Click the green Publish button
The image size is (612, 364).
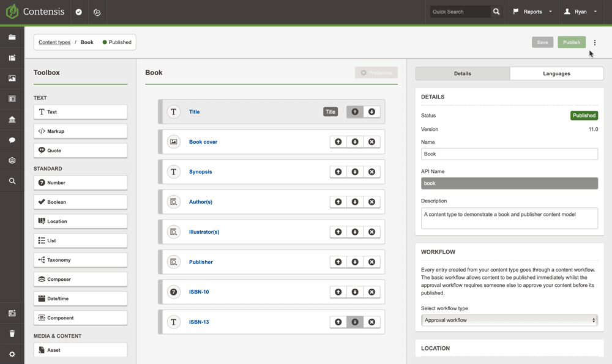coord(571,42)
